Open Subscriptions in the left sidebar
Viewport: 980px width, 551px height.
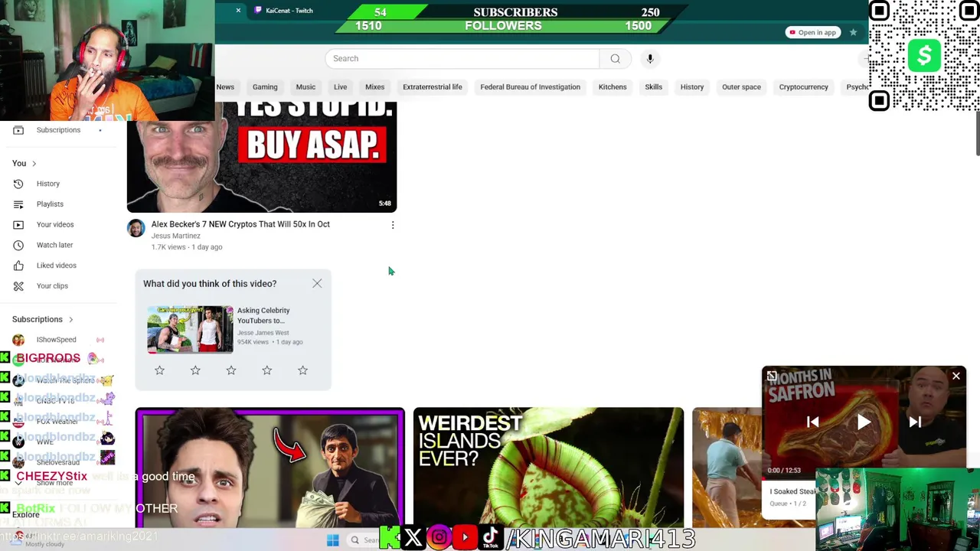click(x=57, y=130)
